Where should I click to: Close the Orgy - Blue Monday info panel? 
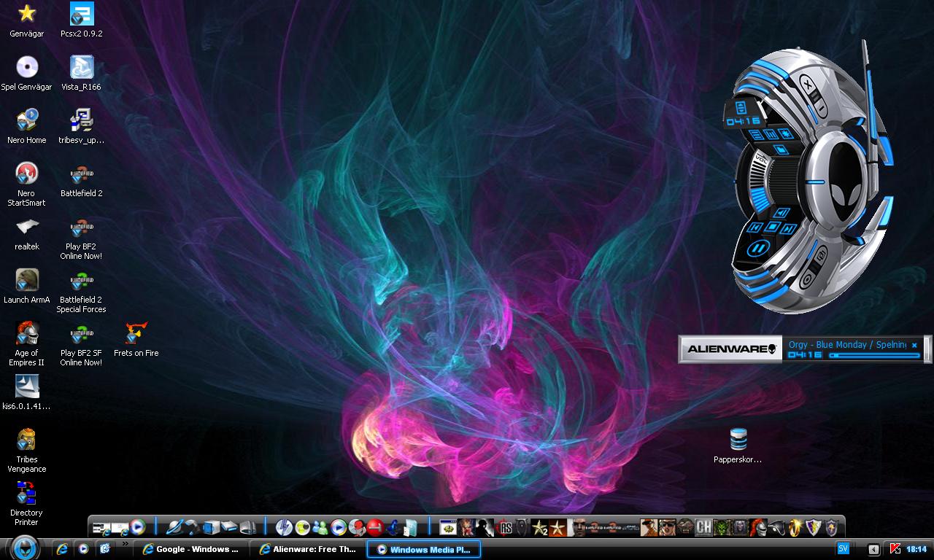(914, 345)
